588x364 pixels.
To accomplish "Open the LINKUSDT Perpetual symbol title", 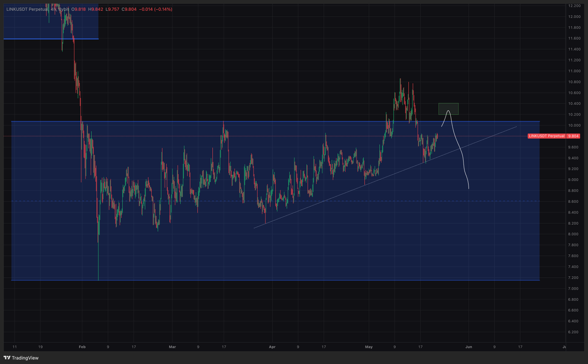I will 27,8.
